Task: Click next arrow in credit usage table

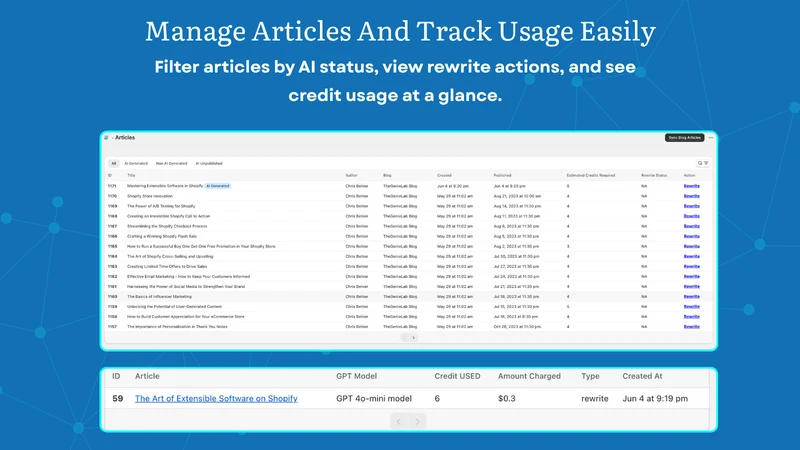Action: (x=417, y=421)
